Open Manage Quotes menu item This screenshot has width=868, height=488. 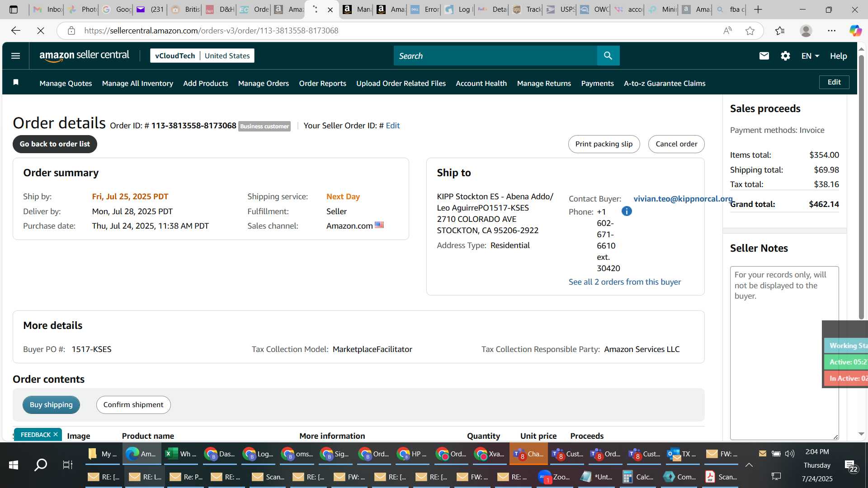66,83
